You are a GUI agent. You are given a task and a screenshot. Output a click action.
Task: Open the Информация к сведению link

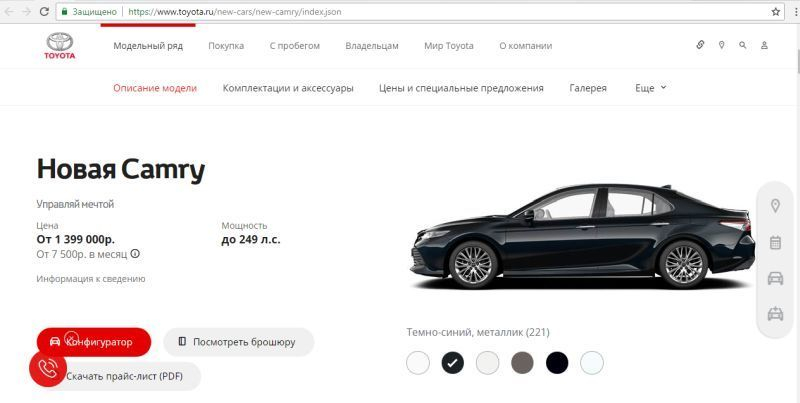[x=91, y=279]
